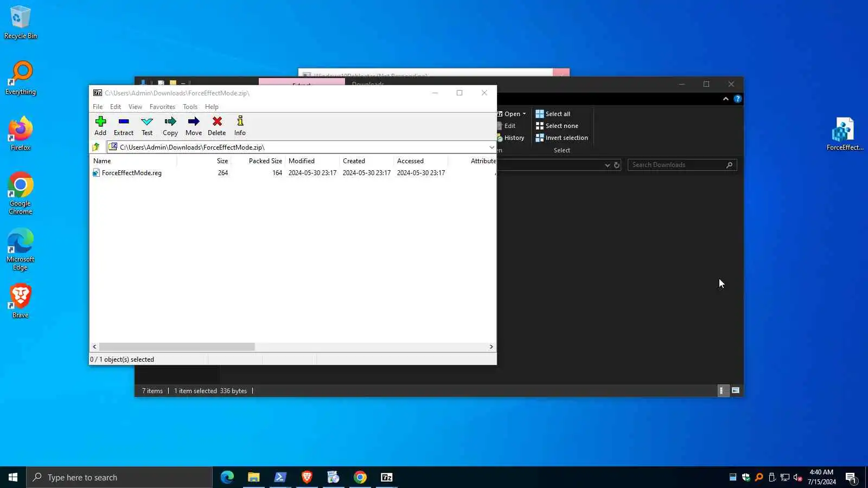Switch Explorer to large icons view
The image size is (868, 488).
(x=736, y=390)
